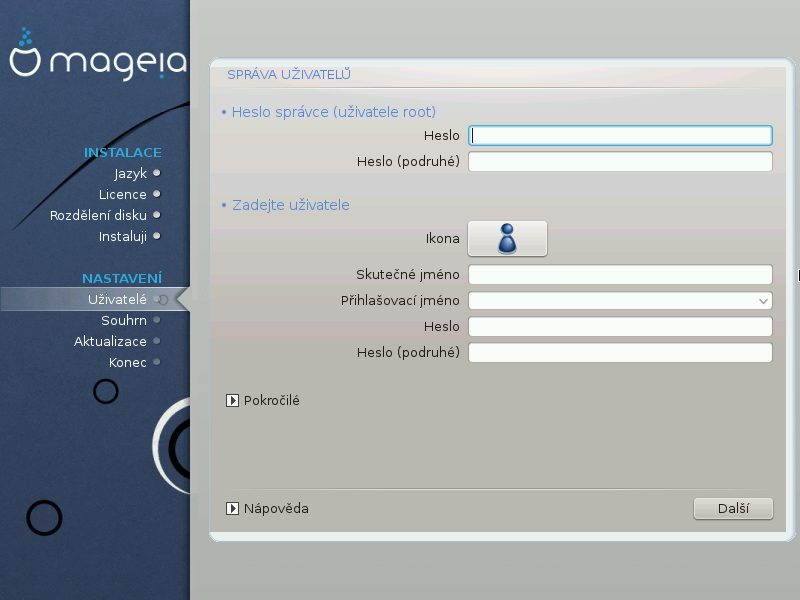Click the Ikona label
800x600 pixels.
(x=442, y=239)
